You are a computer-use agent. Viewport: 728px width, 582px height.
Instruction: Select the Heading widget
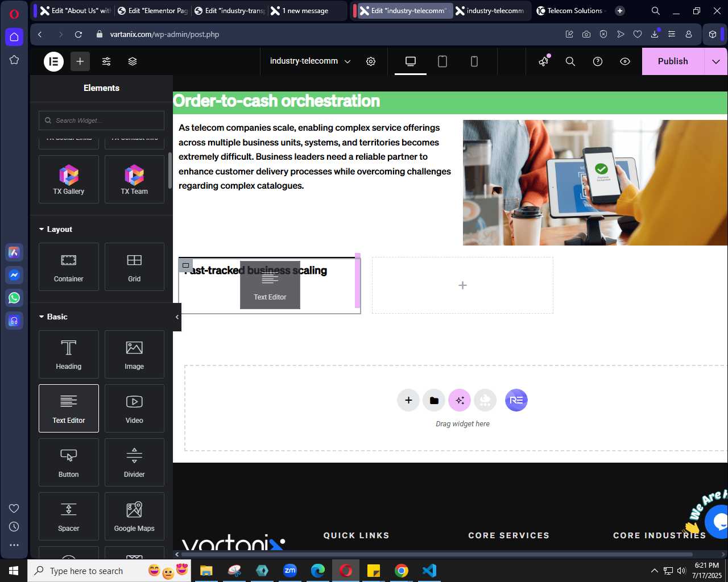tap(69, 355)
